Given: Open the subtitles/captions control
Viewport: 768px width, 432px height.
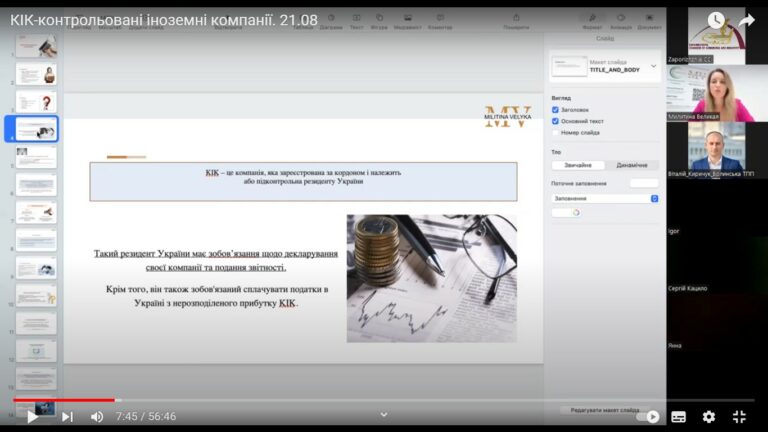Looking at the screenshot, I should point(678,416).
